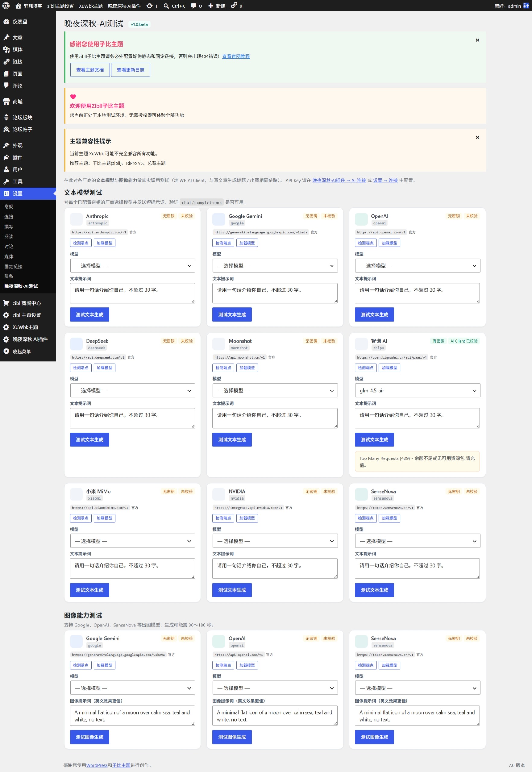Expand the Anthropic model dropdown

tap(133, 265)
